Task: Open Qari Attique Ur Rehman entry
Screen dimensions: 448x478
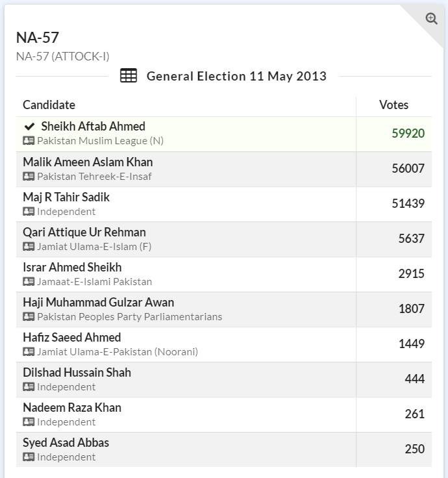Action: (84, 232)
